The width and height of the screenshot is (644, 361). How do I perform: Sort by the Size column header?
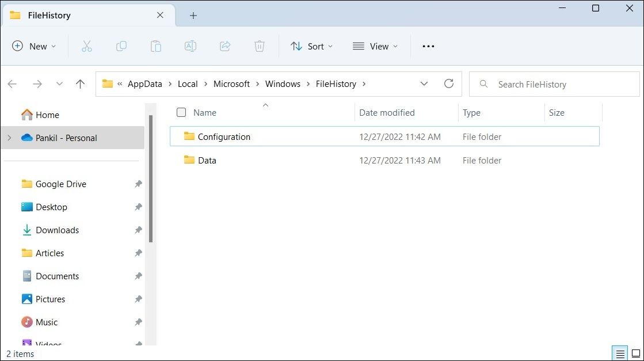(x=557, y=113)
